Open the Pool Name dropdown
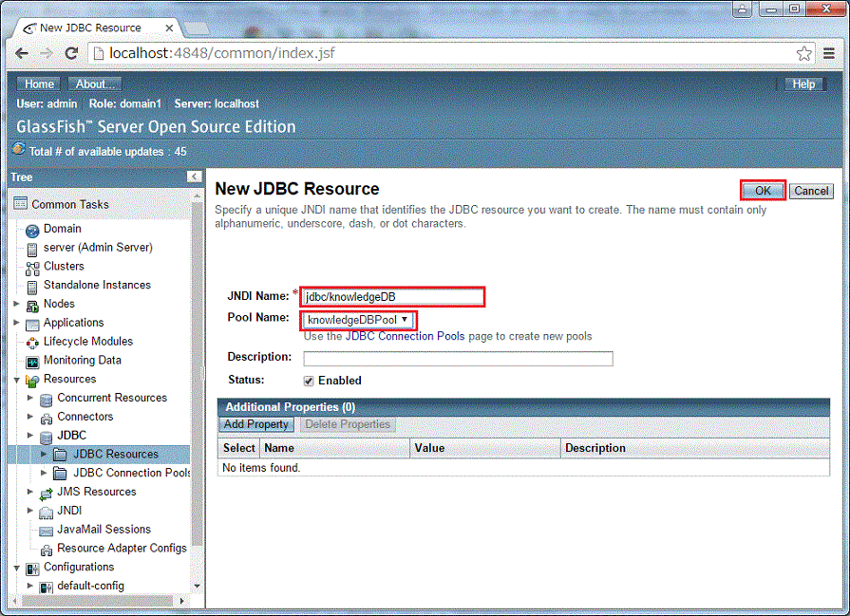 (358, 320)
